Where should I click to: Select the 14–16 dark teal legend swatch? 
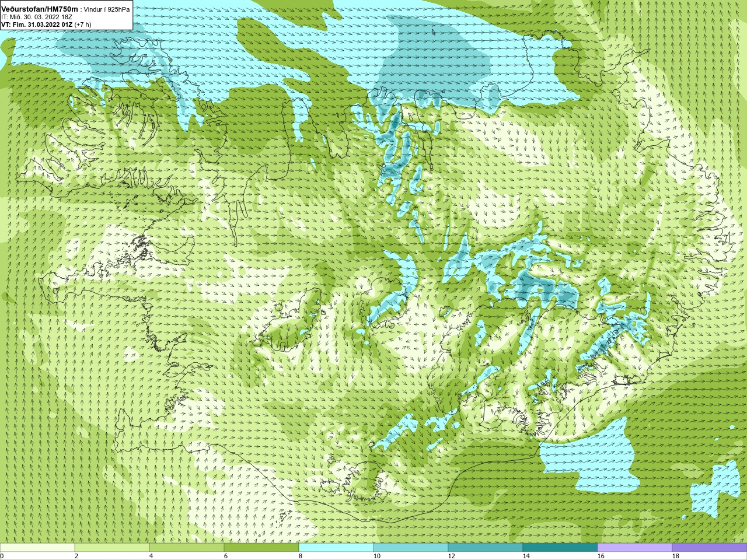[560, 548]
